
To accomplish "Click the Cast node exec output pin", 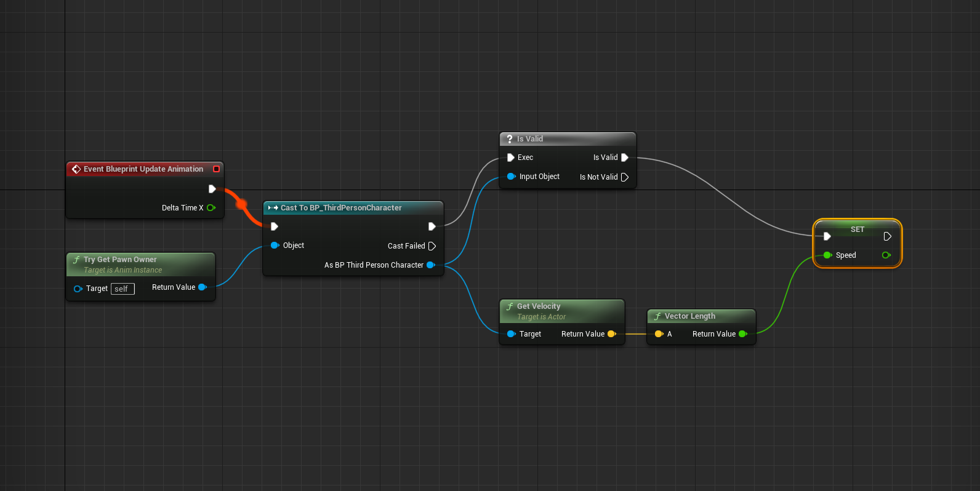I will 432,226.
